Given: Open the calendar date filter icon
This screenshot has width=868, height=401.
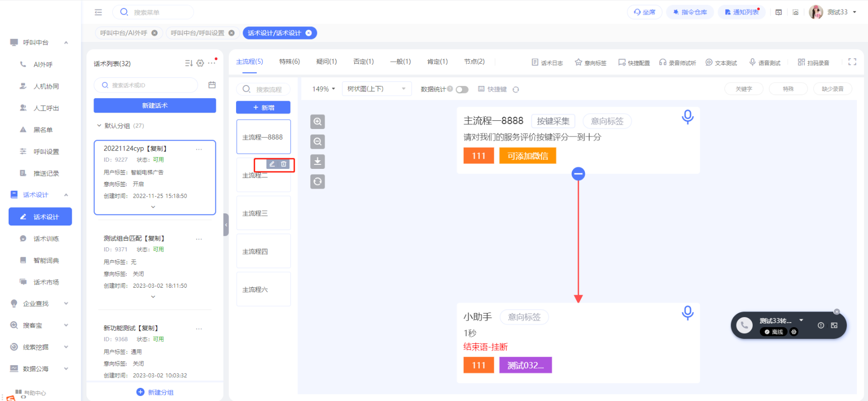Looking at the screenshot, I should coord(212,85).
